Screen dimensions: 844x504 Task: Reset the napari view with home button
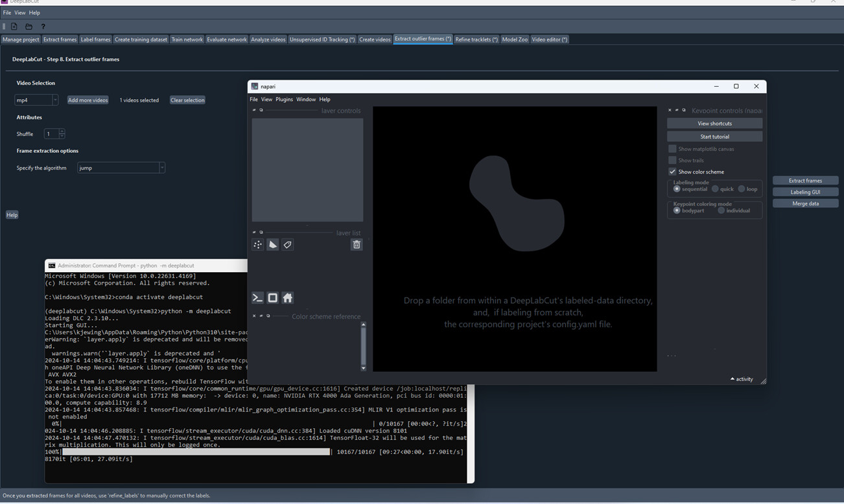pyautogui.click(x=287, y=297)
